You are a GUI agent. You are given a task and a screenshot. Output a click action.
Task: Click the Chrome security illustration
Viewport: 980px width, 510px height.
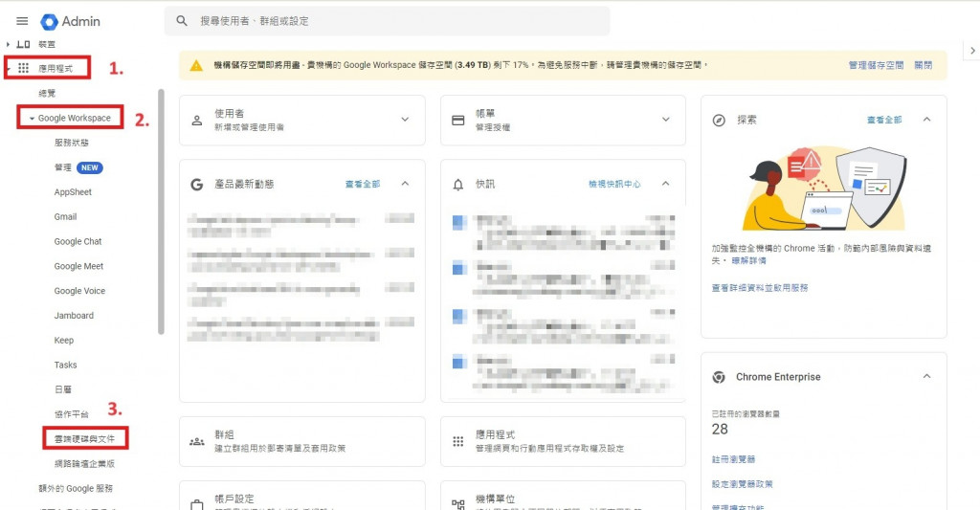pyautogui.click(x=824, y=188)
